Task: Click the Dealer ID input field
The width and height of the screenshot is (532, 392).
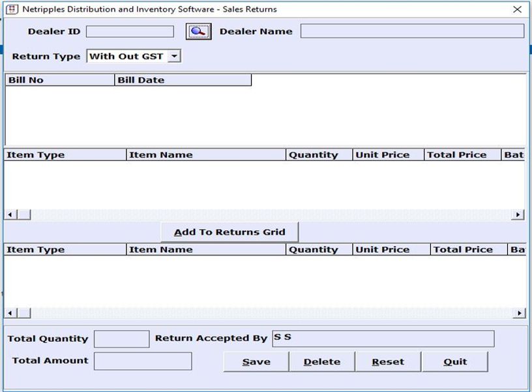Action: (x=130, y=31)
